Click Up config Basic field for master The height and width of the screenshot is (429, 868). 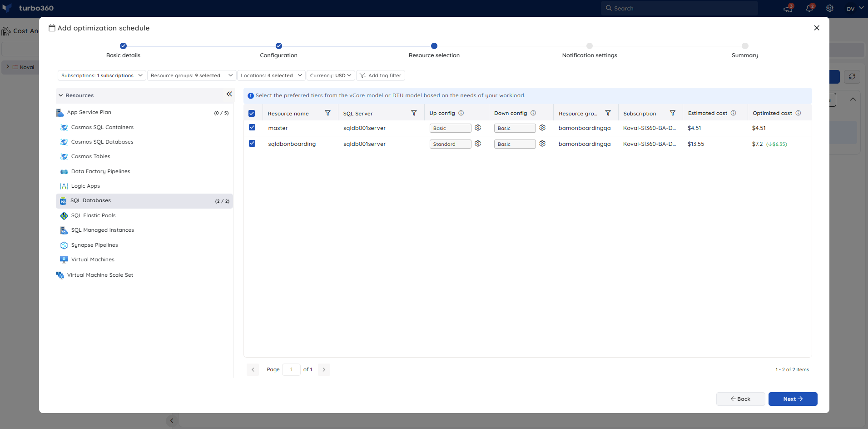(x=450, y=128)
